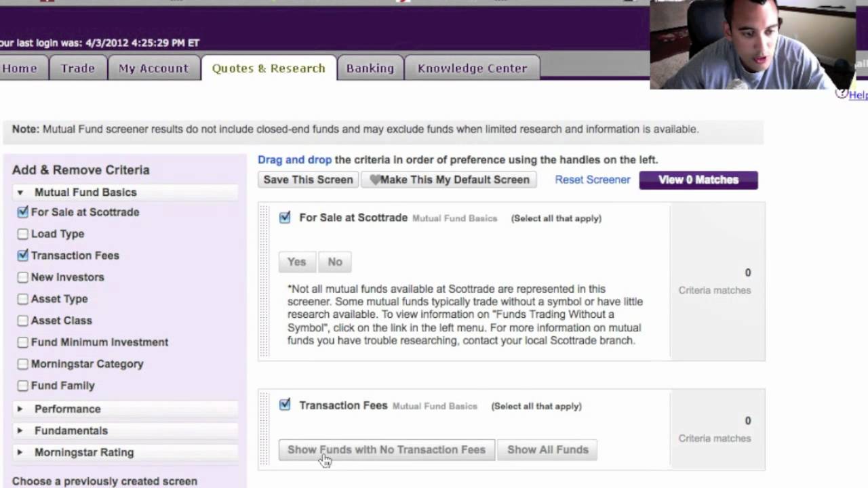This screenshot has height=488, width=868.
Task: Switch to the Trade tab
Action: pyautogui.click(x=78, y=68)
